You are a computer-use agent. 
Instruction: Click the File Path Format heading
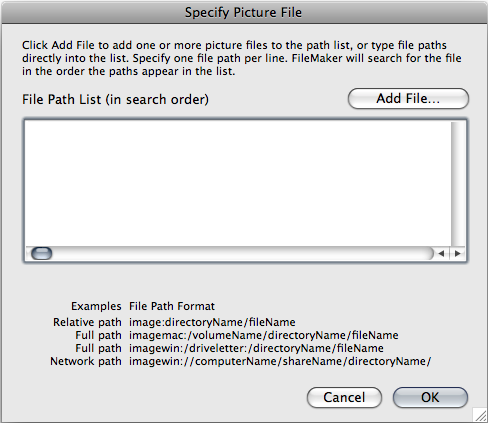[x=172, y=306]
